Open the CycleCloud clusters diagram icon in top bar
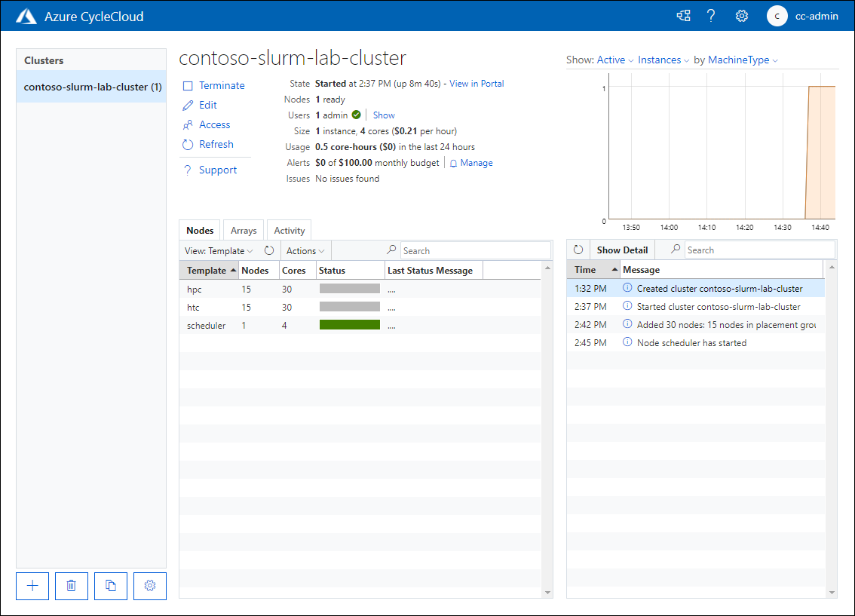855x616 pixels. 683,15
